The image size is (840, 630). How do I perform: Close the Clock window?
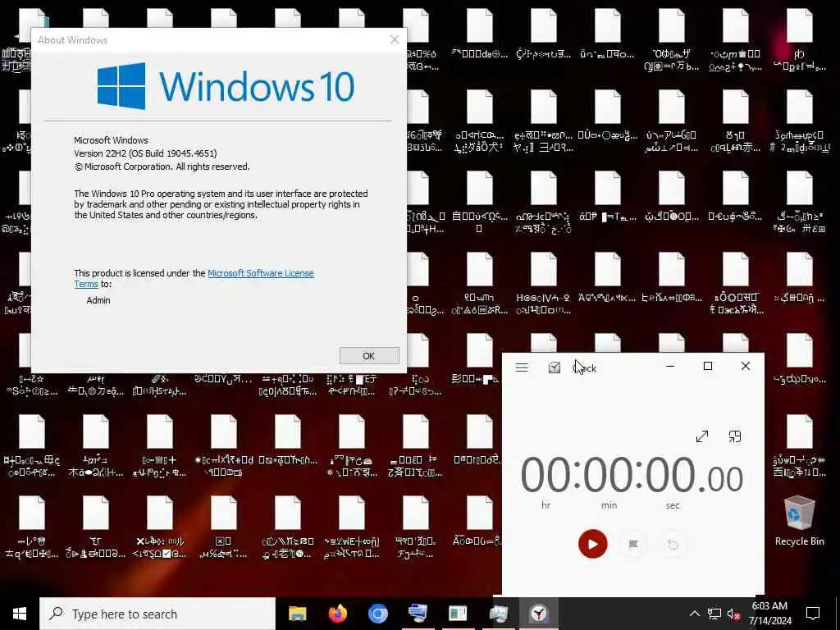pos(745,367)
